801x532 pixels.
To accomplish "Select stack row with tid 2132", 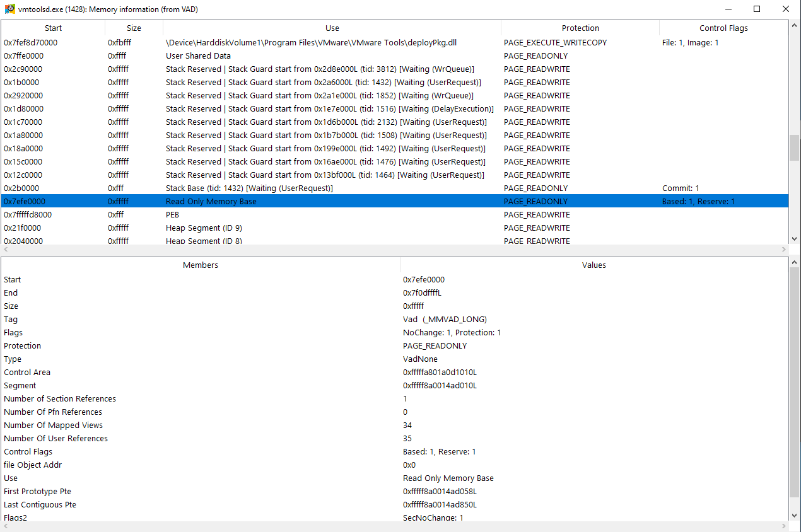I will click(394, 122).
